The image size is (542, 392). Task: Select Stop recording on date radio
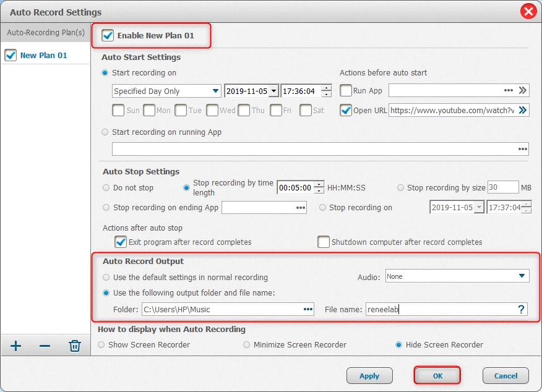(322, 208)
